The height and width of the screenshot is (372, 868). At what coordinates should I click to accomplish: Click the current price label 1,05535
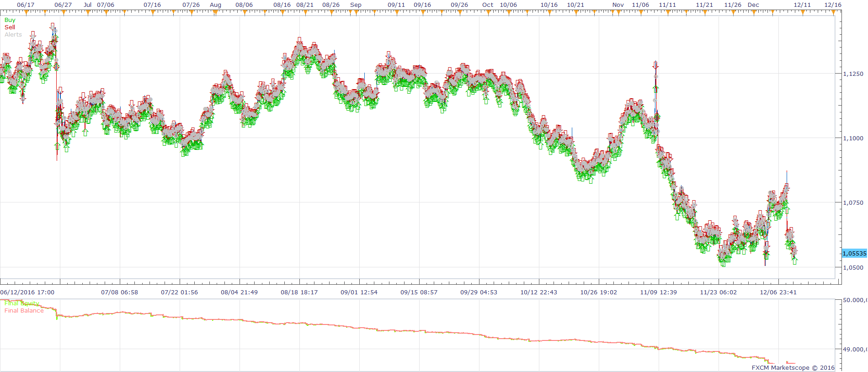854,253
